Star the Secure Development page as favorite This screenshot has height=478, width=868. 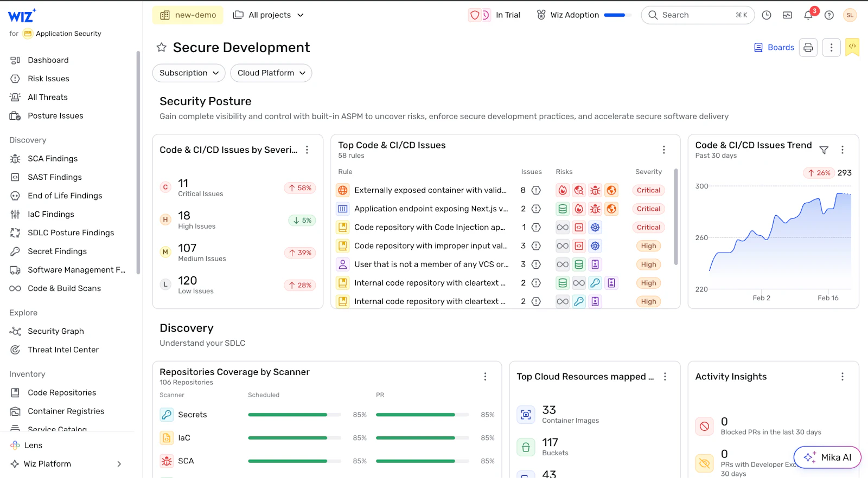(x=161, y=48)
